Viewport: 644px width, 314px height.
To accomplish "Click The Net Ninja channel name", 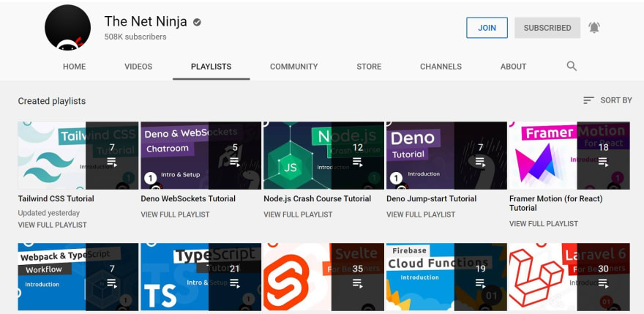I will pos(146,21).
